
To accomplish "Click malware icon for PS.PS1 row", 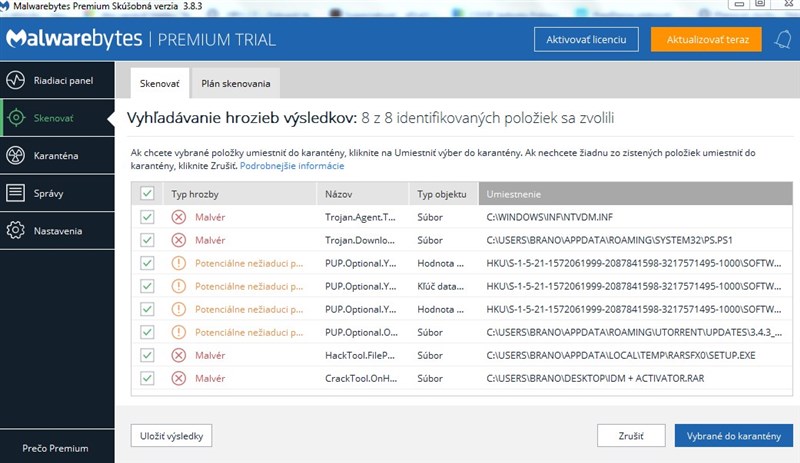I will point(178,240).
